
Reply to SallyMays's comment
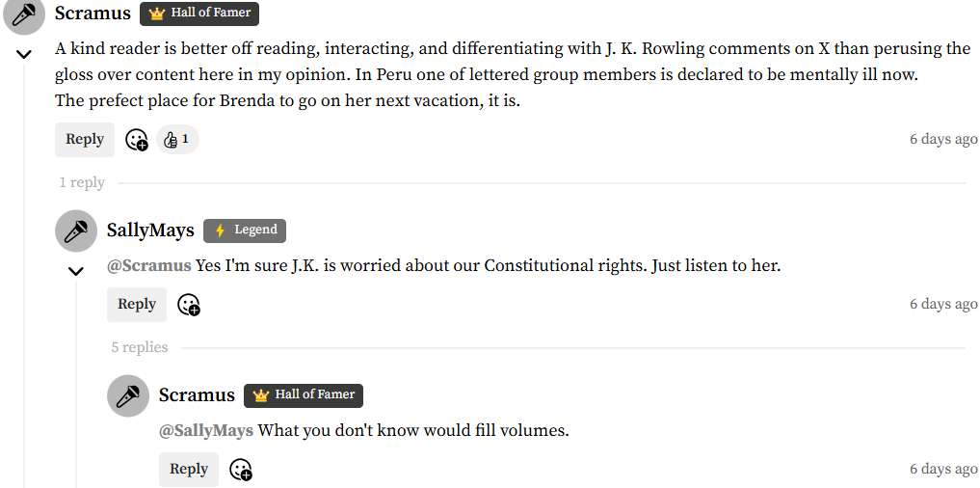137,305
